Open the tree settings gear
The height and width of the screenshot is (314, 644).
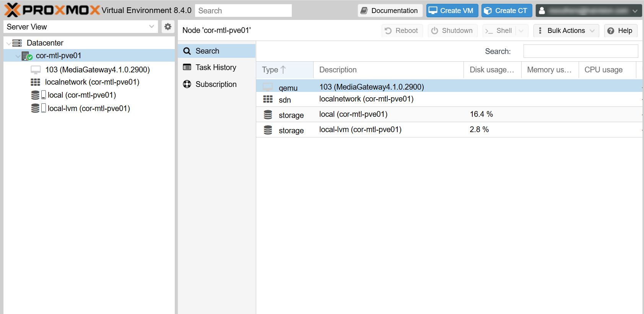click(x=168, y=26)
